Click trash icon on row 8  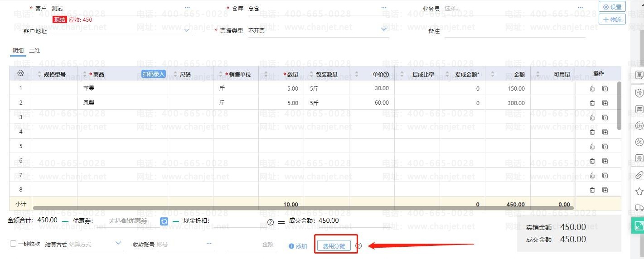[592, 190]
